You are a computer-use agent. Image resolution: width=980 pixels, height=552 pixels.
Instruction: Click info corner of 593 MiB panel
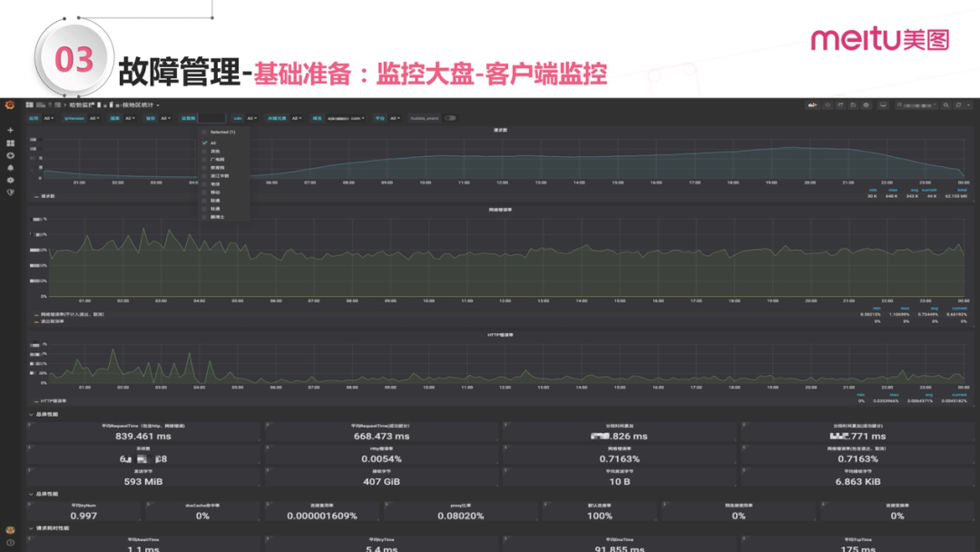(x=29, y=470)
